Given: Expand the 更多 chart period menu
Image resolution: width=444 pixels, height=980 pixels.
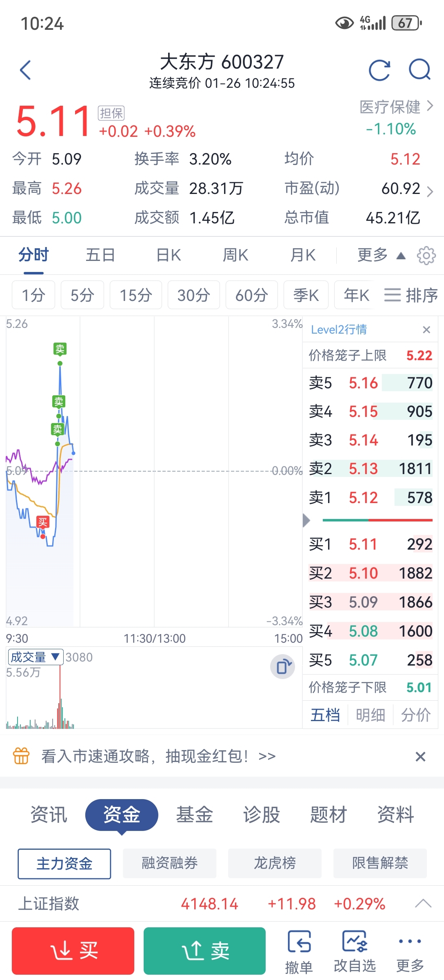Looking at the screenshot, I should click(x=382, y=255).
